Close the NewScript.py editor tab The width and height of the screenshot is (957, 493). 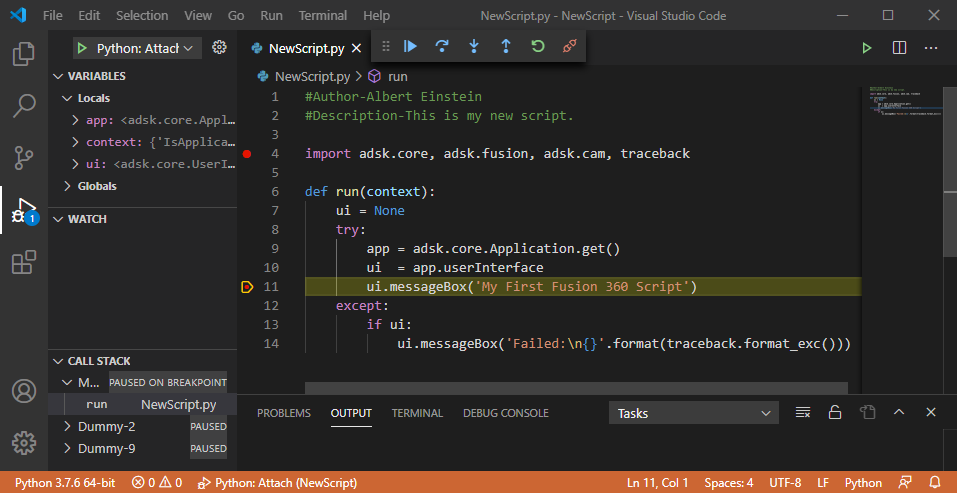pyautogui.click(x=357, y=48)
